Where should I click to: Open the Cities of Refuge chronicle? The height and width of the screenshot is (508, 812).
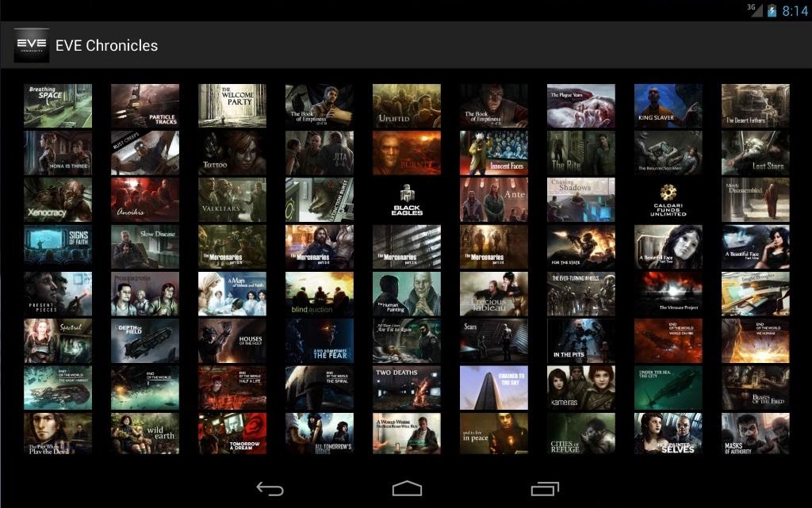click(581, 434)
